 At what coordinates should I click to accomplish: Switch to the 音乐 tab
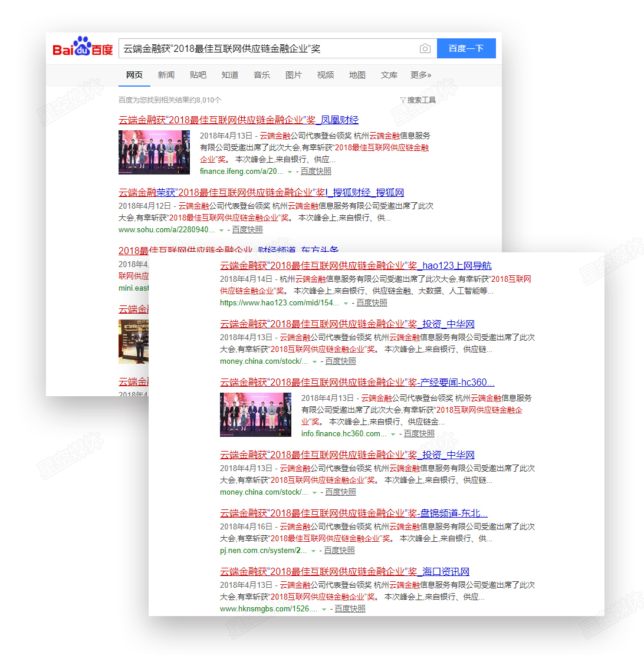262,75
